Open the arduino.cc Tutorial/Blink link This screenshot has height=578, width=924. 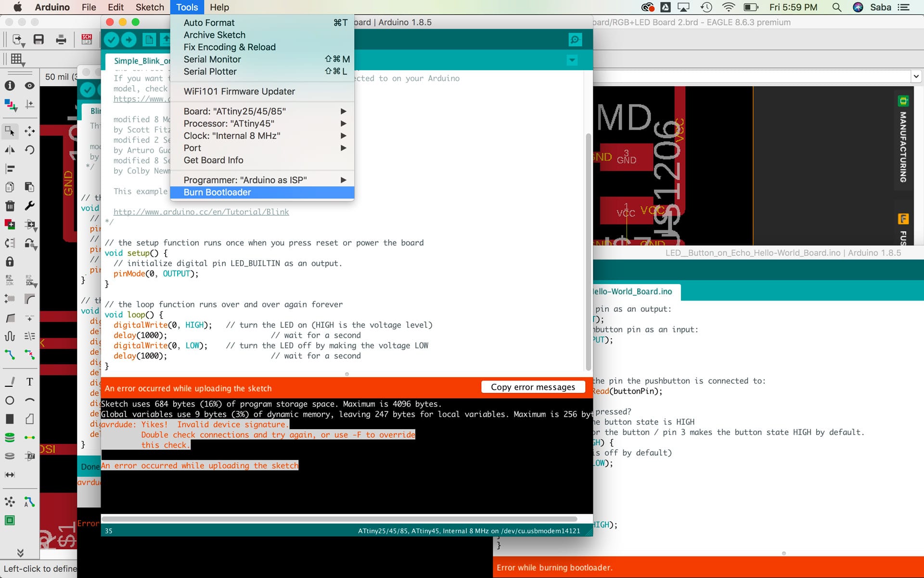pos(201,212)
